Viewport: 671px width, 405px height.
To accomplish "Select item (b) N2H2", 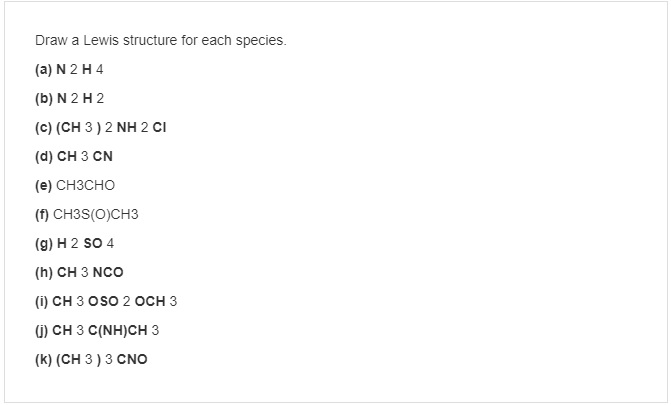I will [69, 98].
